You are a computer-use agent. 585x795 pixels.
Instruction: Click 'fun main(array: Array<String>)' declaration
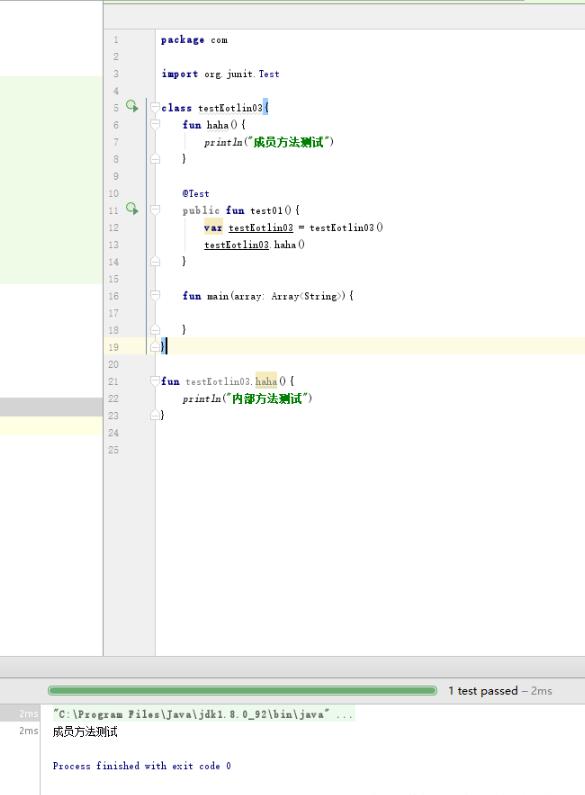[x=268, y=296]
